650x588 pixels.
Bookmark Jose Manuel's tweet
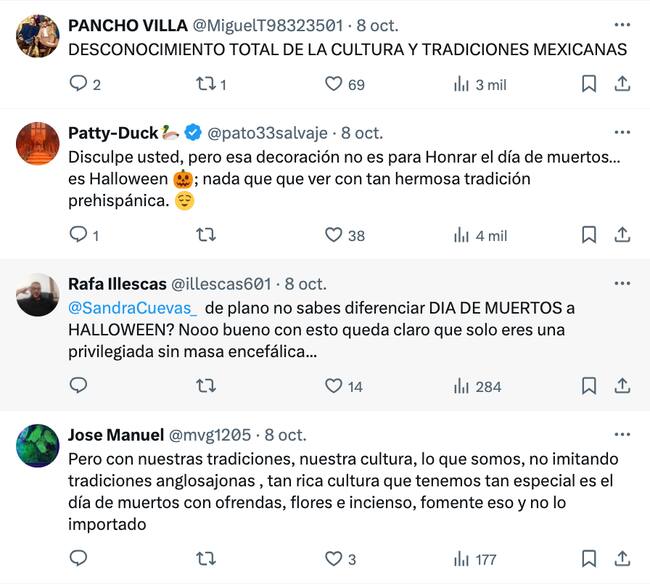pos(589,558)
